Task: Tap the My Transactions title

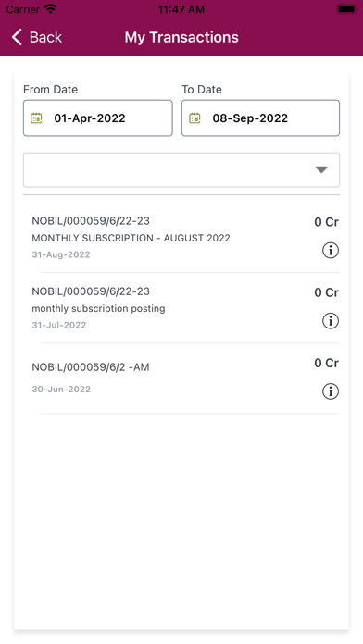Action: pyautogui.click(x=181, y=37)
